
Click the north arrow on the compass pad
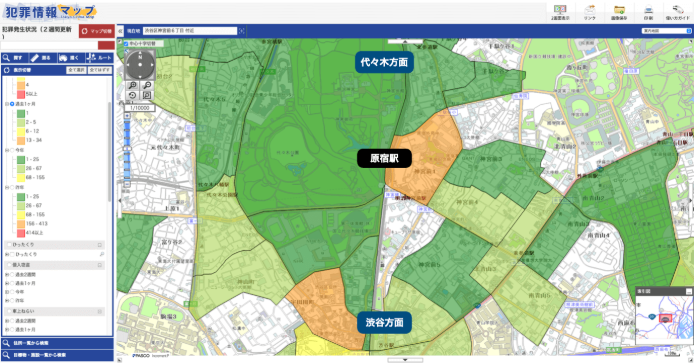tap(140, 56)
